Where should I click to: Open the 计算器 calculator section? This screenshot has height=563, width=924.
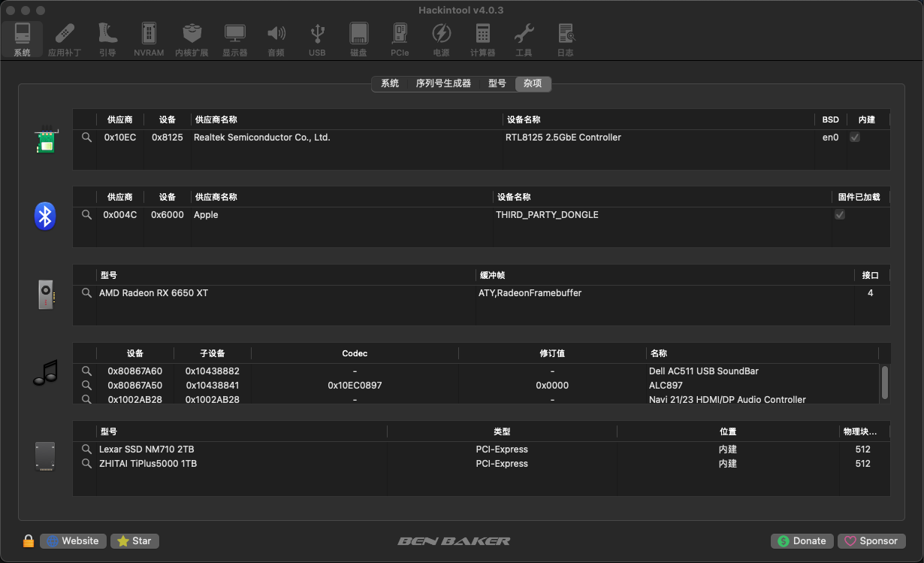482,39
